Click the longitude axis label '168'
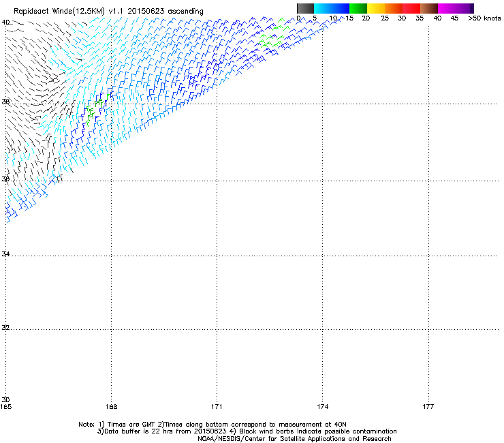The height and width of the screenshot is (443, 504). [111, 407]
